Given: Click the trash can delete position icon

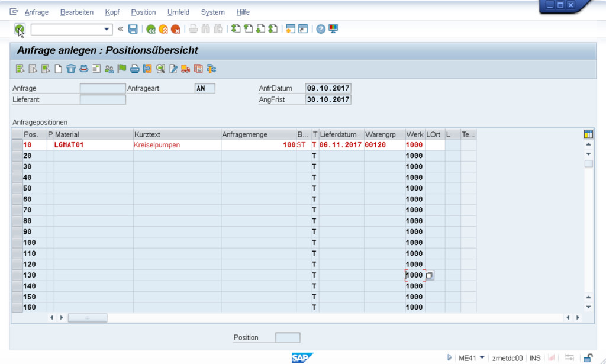Looking at the screenshot, I should (71, 69).
